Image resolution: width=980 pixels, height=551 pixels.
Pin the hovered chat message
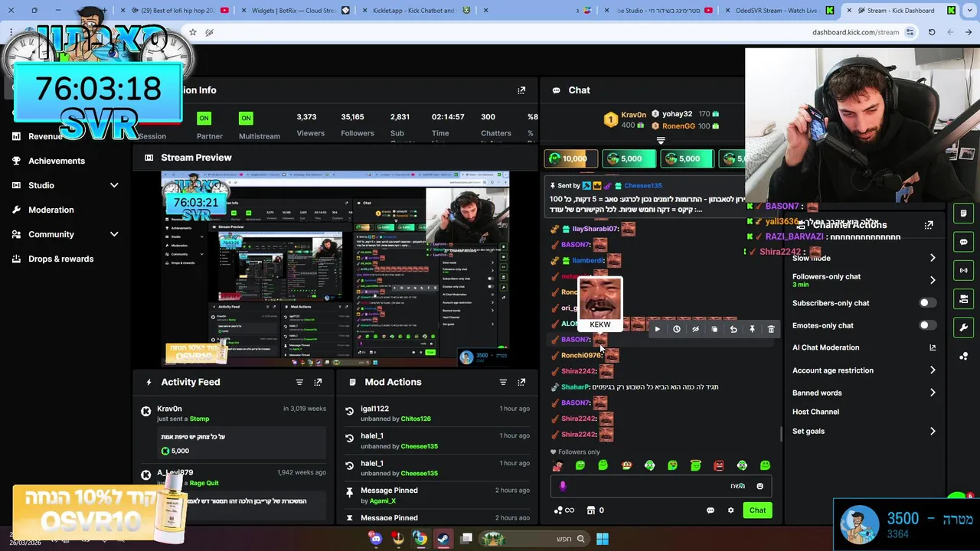752,329
